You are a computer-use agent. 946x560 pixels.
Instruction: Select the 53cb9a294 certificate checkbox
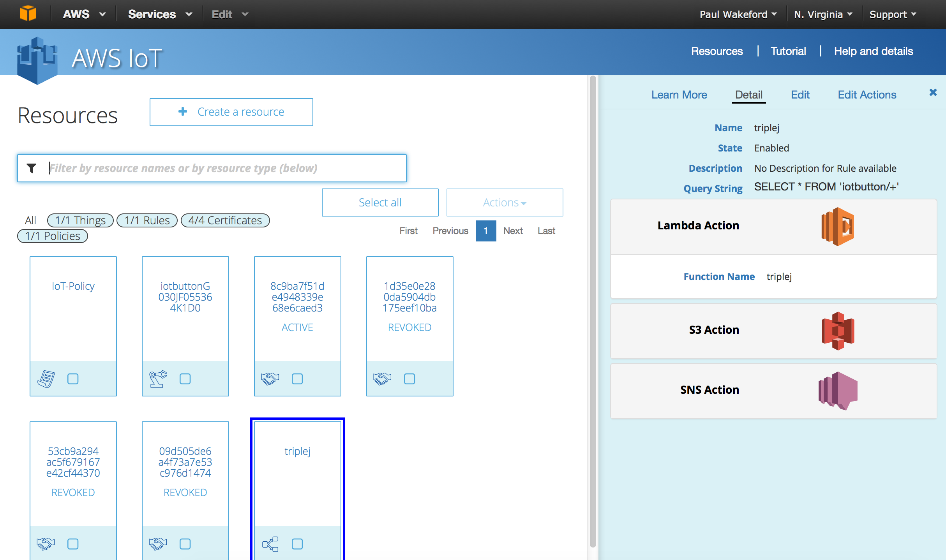73,544
